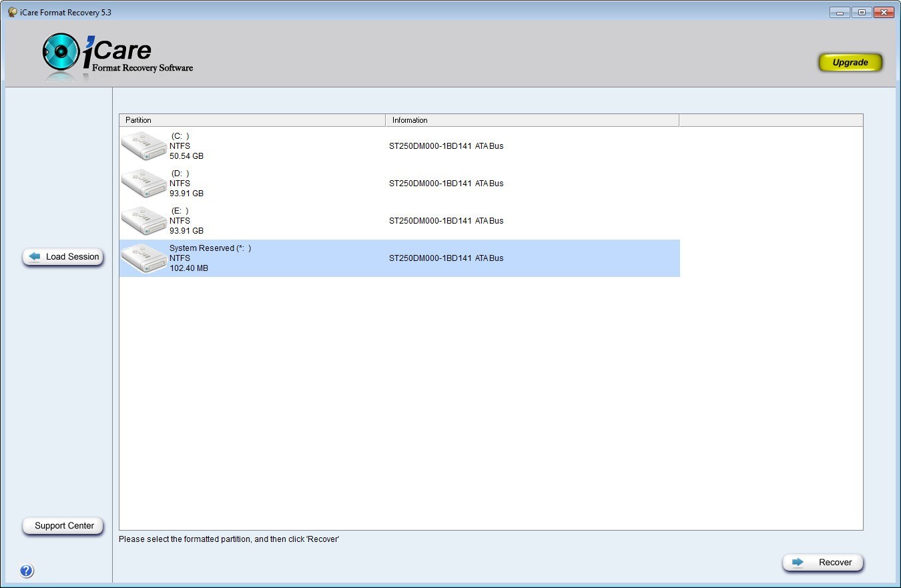Viewport: 901px width, 588px height.
Task: Click the (E: ) partition label
Action: pyautogui.click(x=180, y=211)
